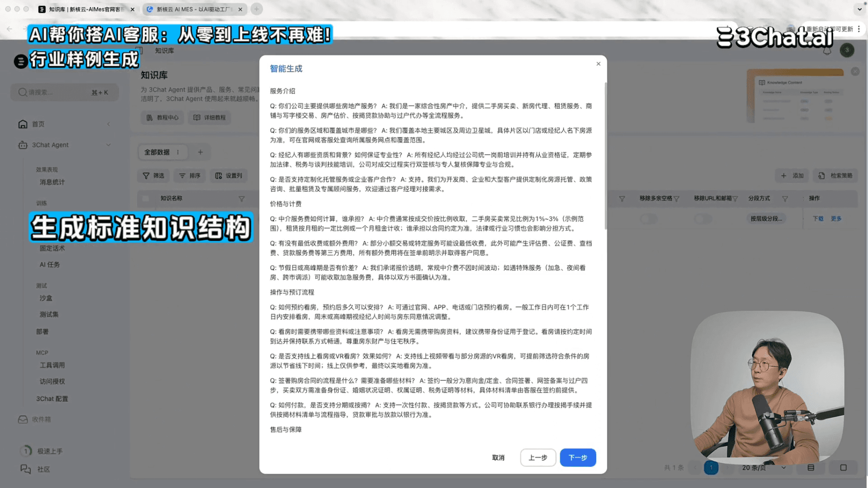Collapse the sidebar chevron beside 首页

(x=108, y=124)
